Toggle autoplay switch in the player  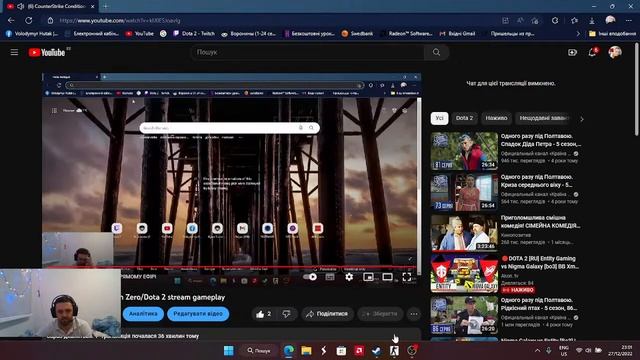[310, 277]
